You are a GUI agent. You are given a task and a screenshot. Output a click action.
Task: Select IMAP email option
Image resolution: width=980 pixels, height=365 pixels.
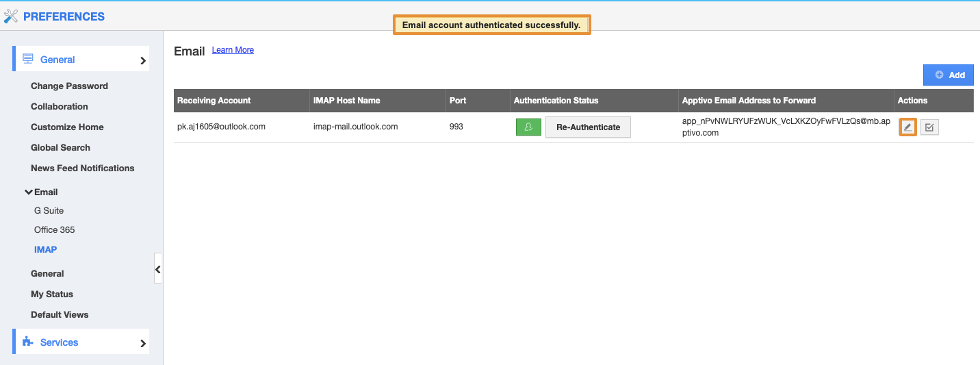[x=45, y=249]
